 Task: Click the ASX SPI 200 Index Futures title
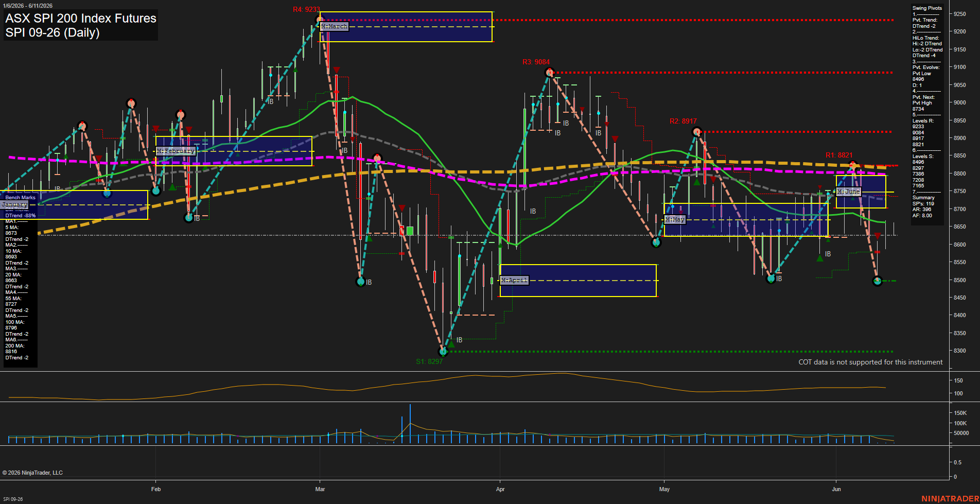81,18
